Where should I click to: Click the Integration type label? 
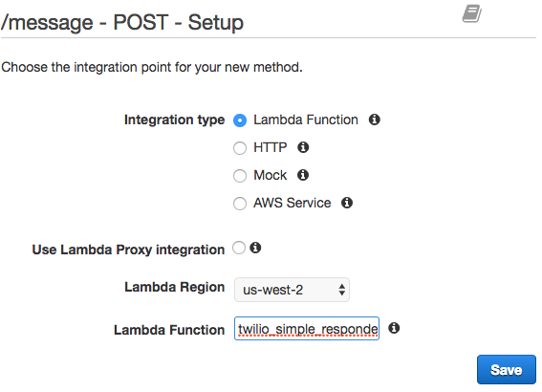coord(175,120)
